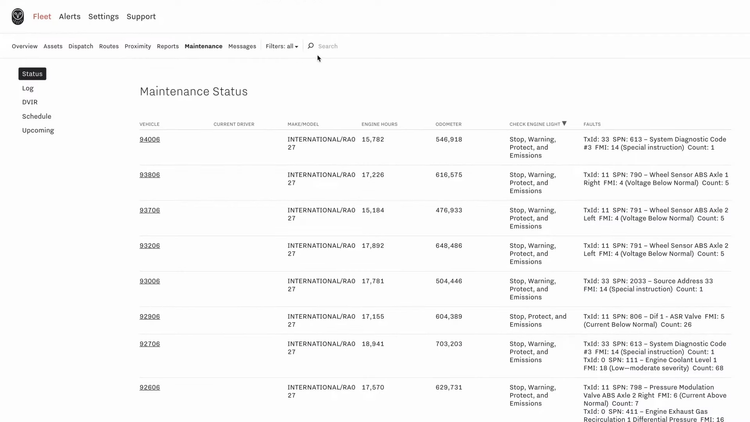
Task: Go to Settings in top navigation
Action: pos(103,17)
